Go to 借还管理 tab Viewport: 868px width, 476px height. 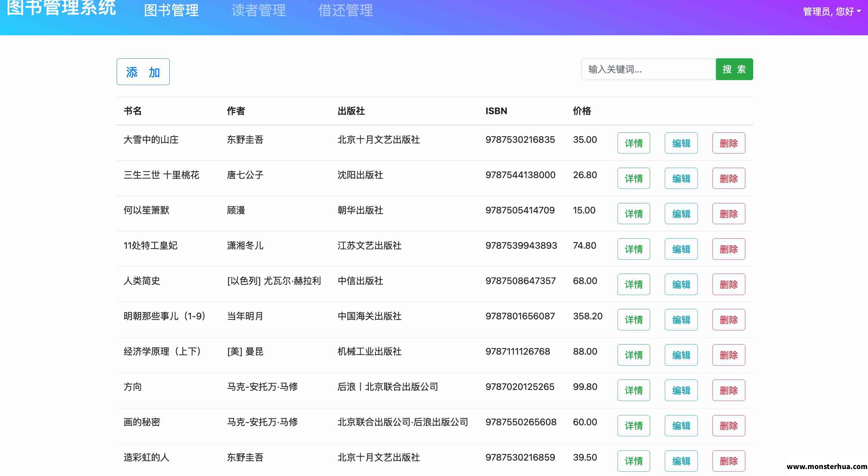[x=346, y=10]
